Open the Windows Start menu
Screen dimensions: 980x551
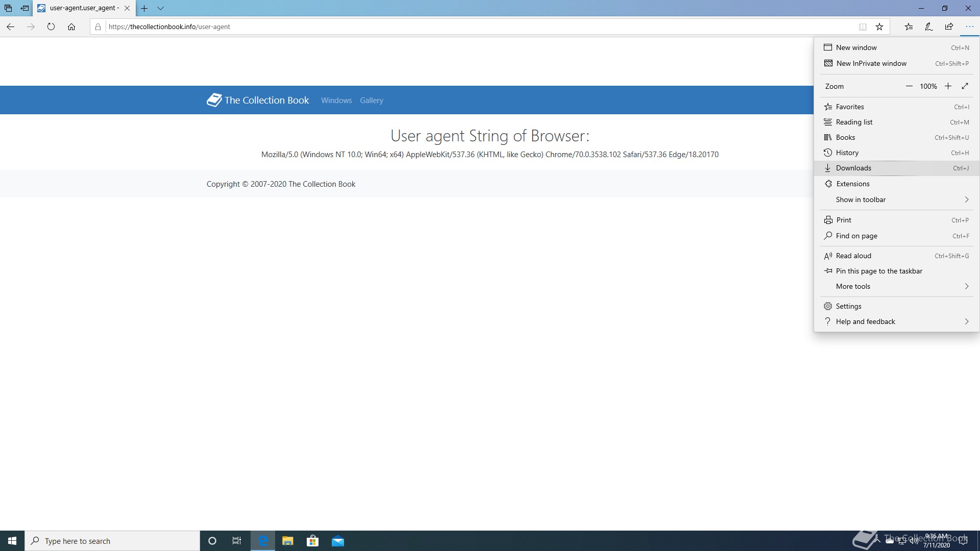(12, 541)
